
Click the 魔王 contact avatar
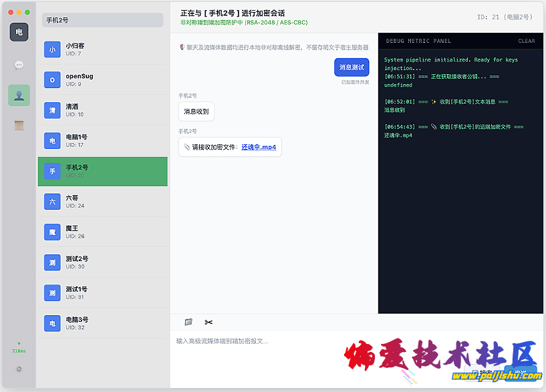click(x=52, y=232)
